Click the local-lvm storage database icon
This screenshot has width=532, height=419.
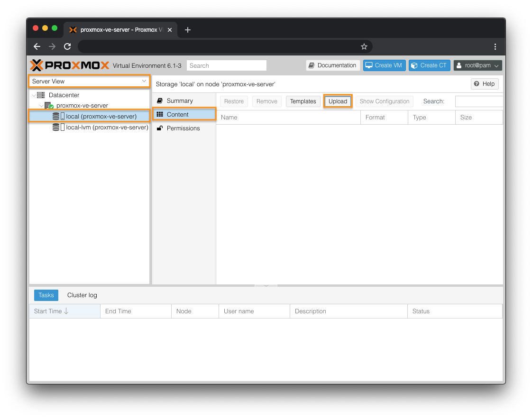point(56,127)
